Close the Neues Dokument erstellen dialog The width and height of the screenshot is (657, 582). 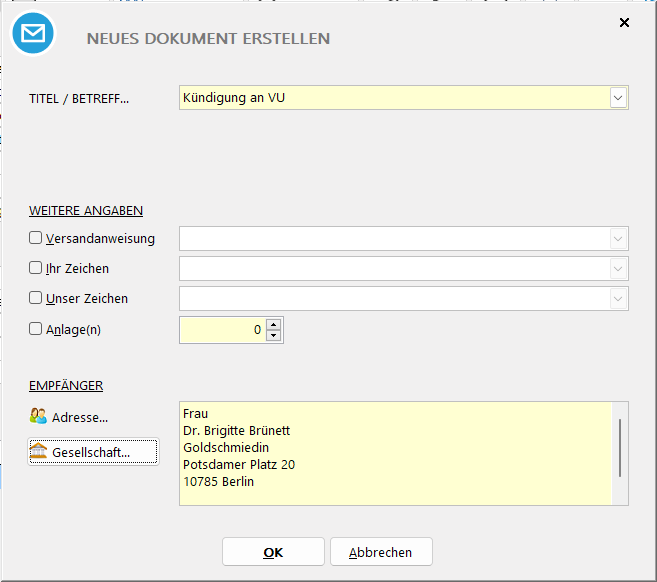click(624, 22)
